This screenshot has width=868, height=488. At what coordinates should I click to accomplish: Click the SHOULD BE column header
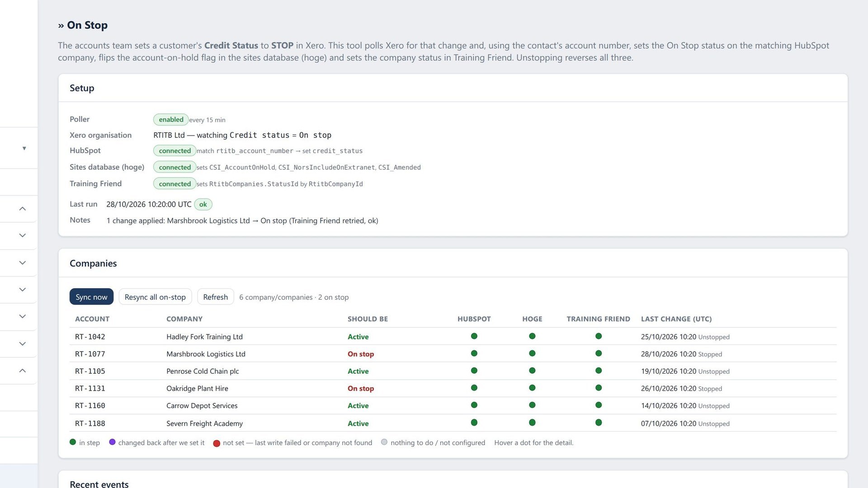click(x=368, y=319)
